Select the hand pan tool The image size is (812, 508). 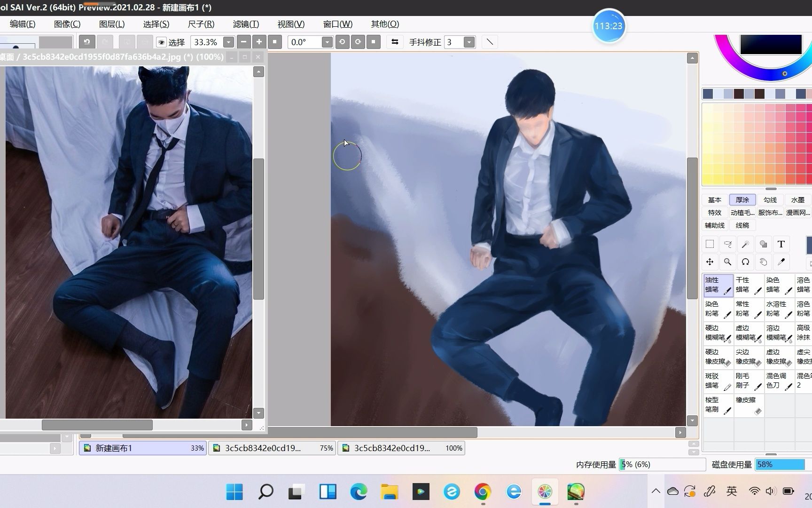(763, 262)
